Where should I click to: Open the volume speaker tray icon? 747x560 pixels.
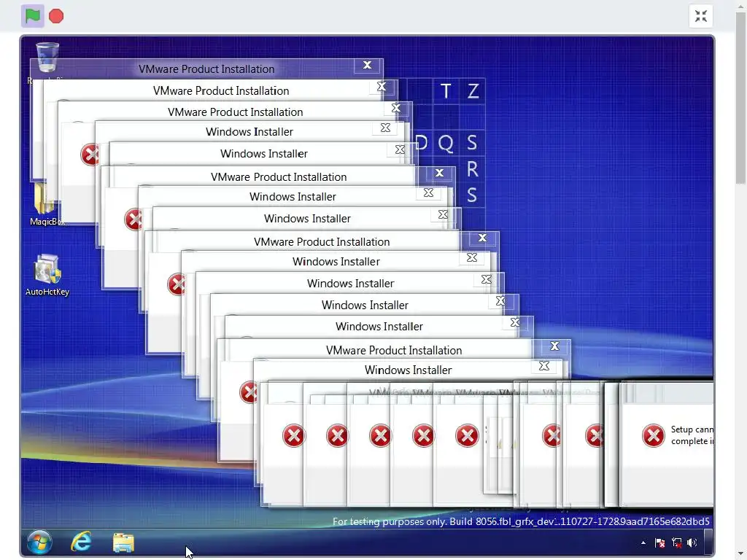click(692, 542)
